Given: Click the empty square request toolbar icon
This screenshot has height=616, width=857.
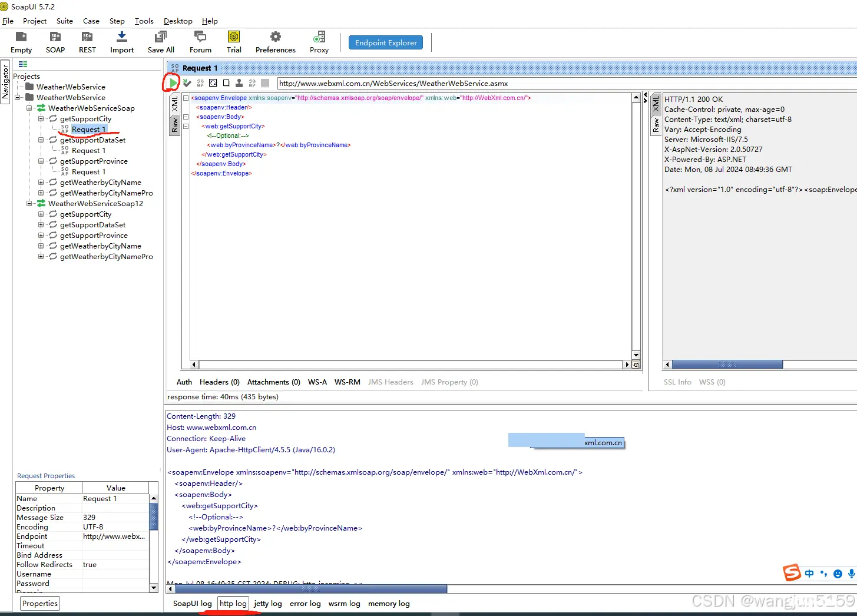Looking at the screenshot, I should click(226, 83).
